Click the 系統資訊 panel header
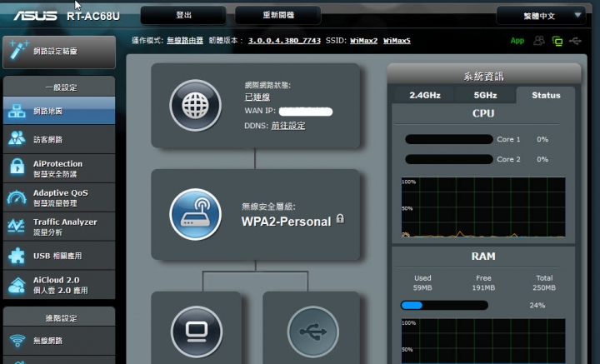Image resolution: width=600 pixels, height=364 pixels. [x=484, y=75]
